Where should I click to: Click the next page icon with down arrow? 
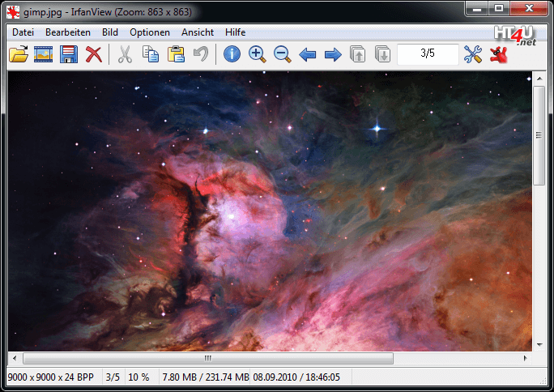coord(382,54)
